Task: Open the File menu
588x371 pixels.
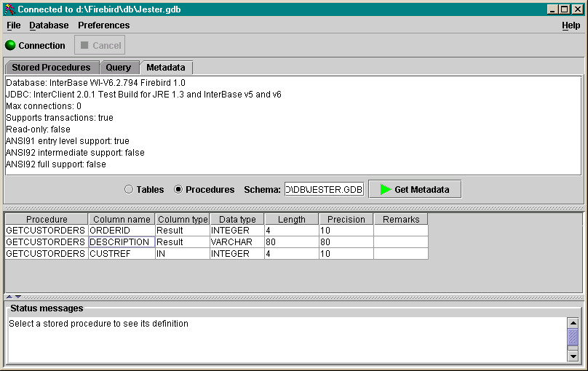Action: click(13, 25)
